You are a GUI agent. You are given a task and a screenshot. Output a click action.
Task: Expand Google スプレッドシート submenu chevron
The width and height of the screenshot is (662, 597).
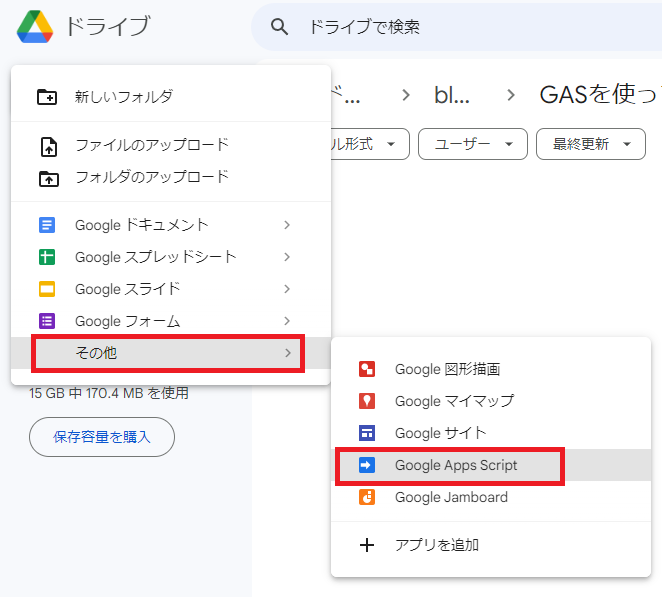[x=287, y=257]
